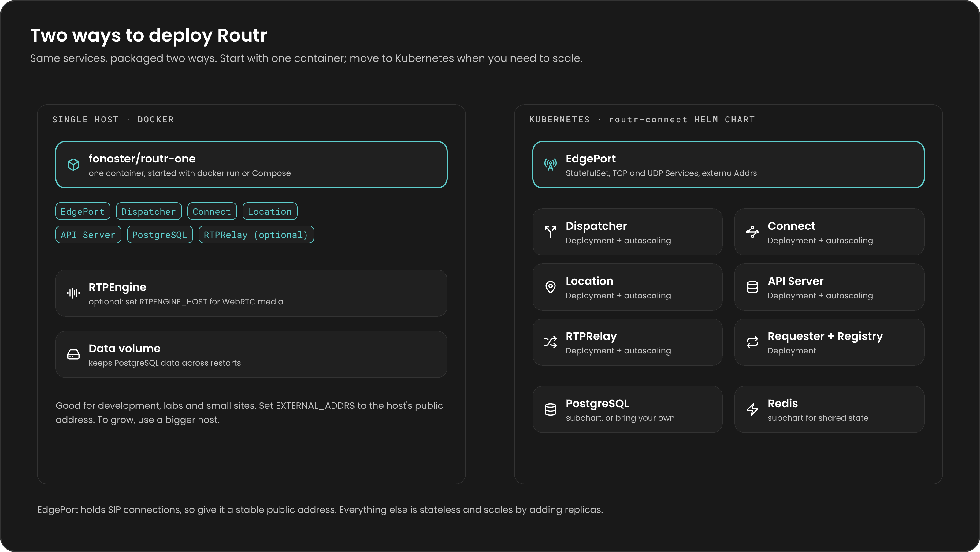980x552 pixels.
Task: Click the database icon for API Server
Action: click(752, 287)
